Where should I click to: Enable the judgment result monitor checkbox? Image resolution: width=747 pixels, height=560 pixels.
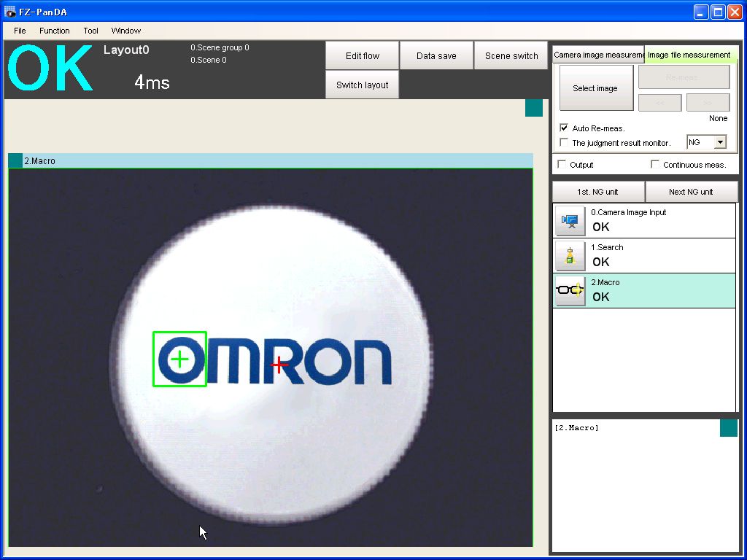pos(564,142)
